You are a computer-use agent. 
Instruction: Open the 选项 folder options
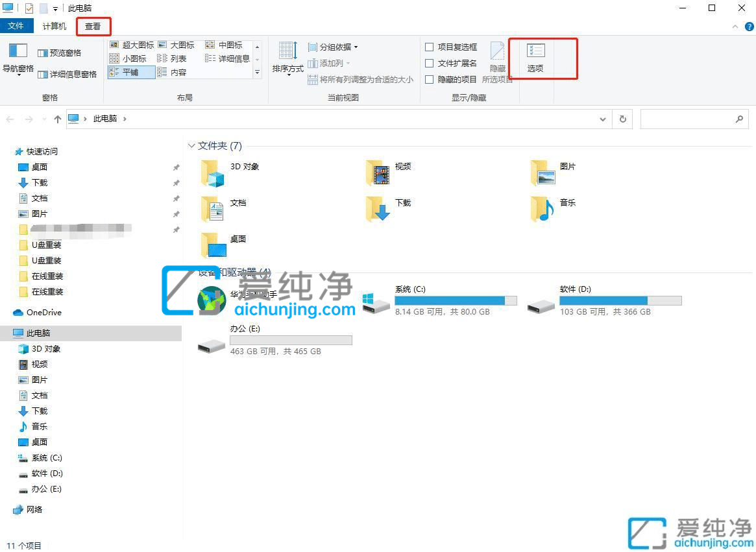[x=536, y=58]
